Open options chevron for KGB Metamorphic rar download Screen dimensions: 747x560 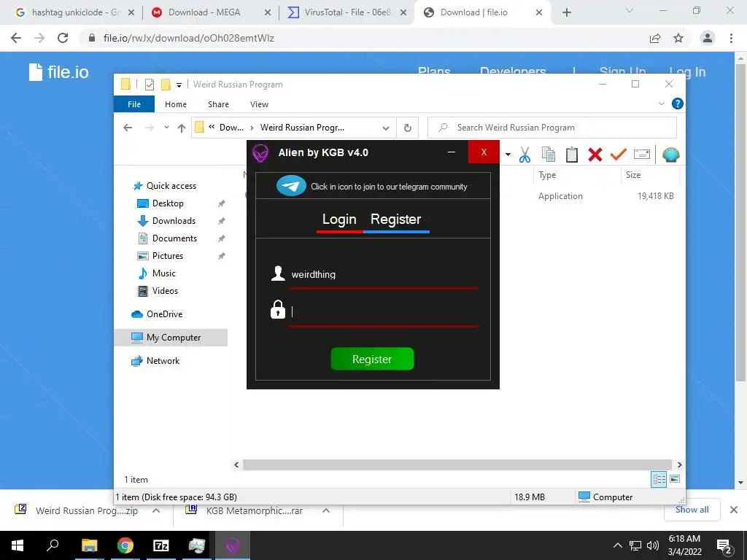pyautogui.click(x=326, y=510)
